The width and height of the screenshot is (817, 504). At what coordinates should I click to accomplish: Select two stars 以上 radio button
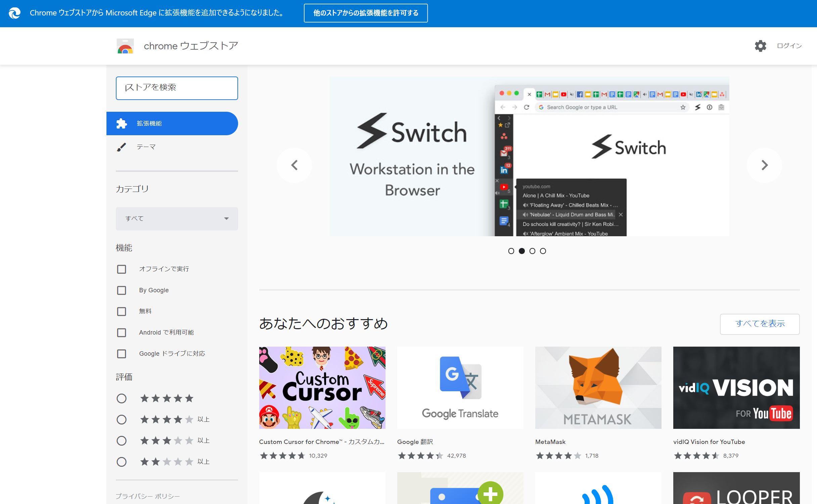pyautogui.click(x=122, y=462)
